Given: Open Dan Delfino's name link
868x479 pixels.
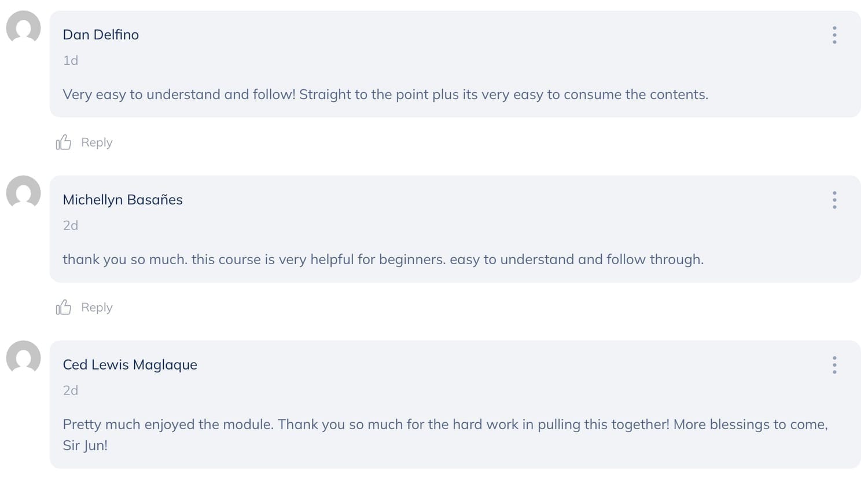Looking at the screenshot, I should [x=101, y=35].
